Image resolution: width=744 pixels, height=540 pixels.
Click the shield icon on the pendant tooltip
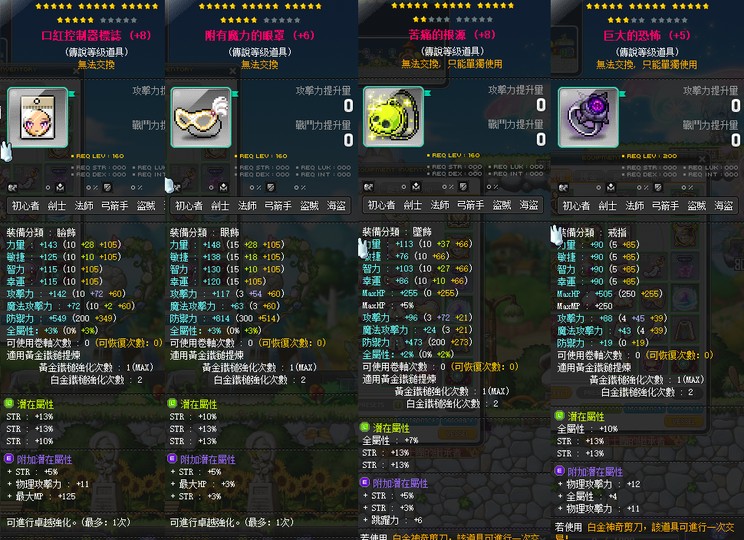tap(464, 186)
